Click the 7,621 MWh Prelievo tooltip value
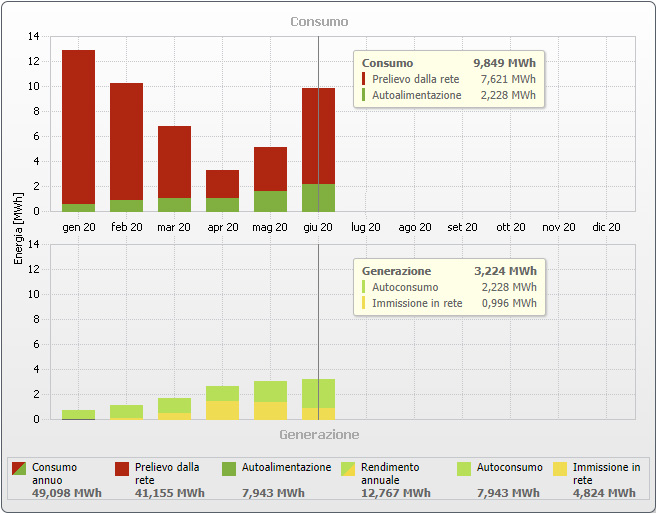 508,79
